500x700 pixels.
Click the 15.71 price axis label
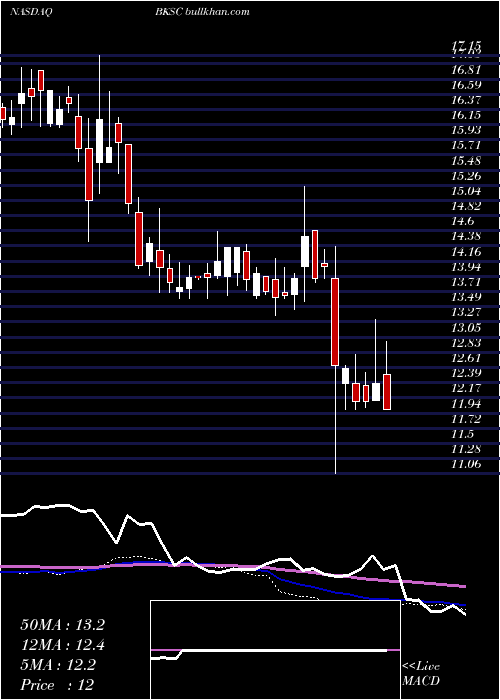[x=466, y=146]
